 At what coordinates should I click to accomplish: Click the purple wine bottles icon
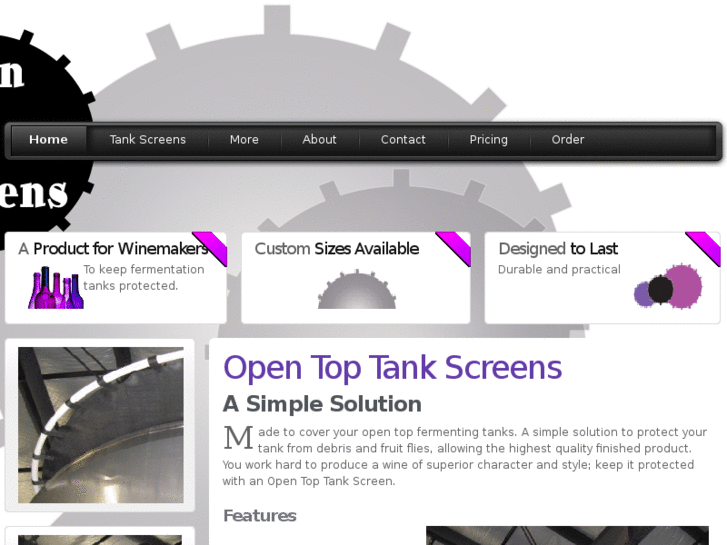tap(56, 288)
